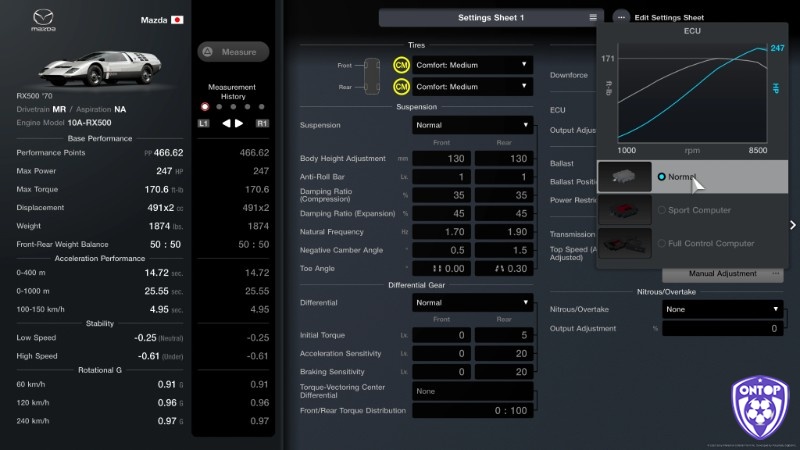Click the Measure triangle icon button

click(x=207, y=52)
